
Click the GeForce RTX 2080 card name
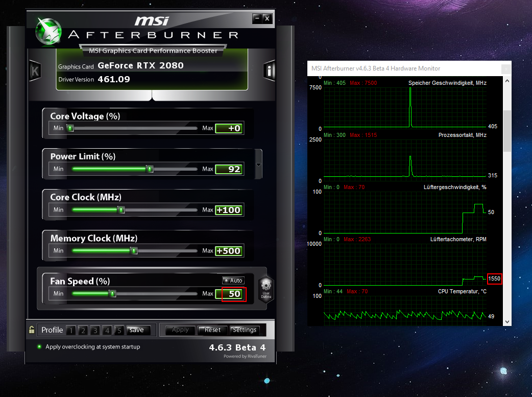[x=140, y=65]
